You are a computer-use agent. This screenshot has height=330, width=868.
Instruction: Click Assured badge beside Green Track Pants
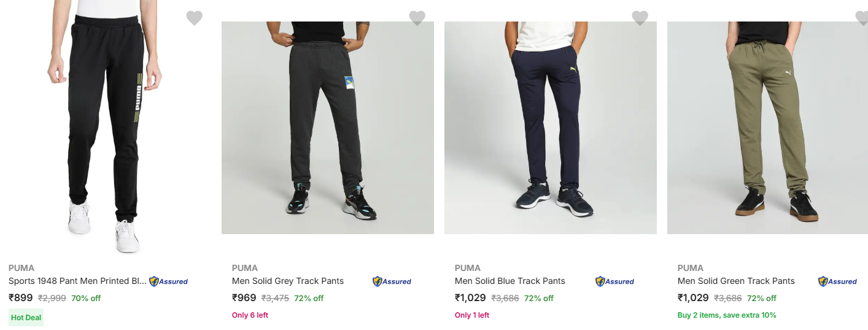[837, 281]
